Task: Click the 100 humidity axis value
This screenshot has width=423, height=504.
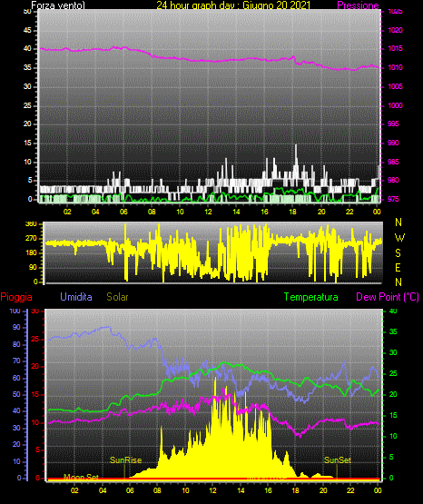Action: tap(15, 311)
